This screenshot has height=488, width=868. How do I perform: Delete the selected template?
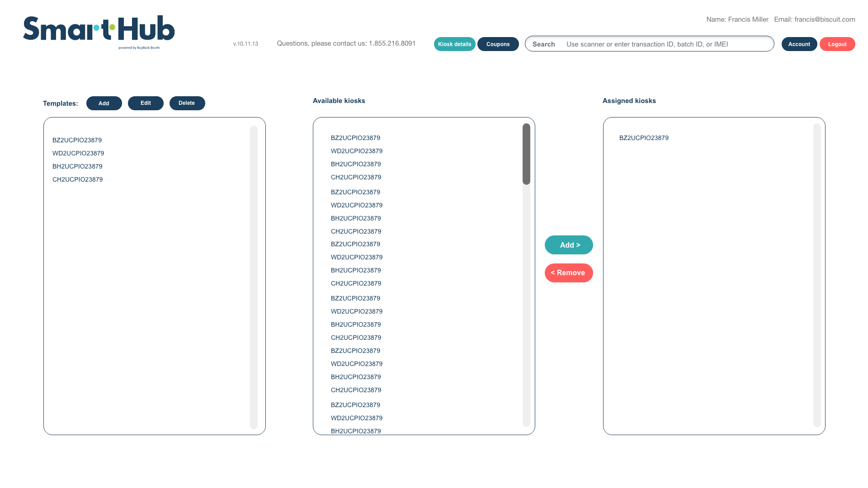click(187, 103)
